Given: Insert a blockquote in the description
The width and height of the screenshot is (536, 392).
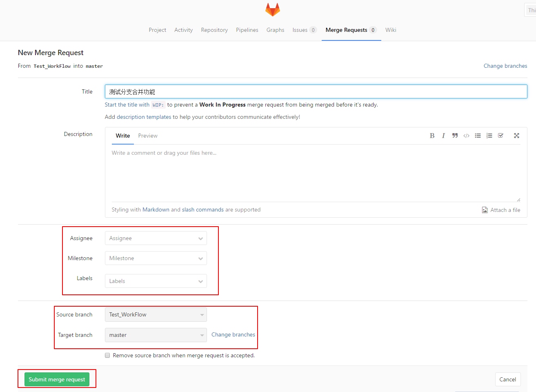Looking at the screenshot, I should coord(455,135).
